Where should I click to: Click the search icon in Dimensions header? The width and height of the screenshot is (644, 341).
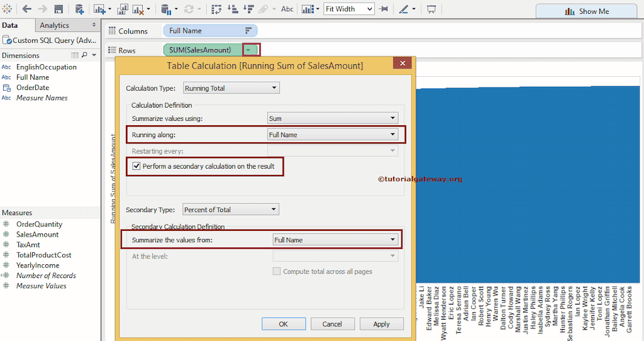[85, 55]
